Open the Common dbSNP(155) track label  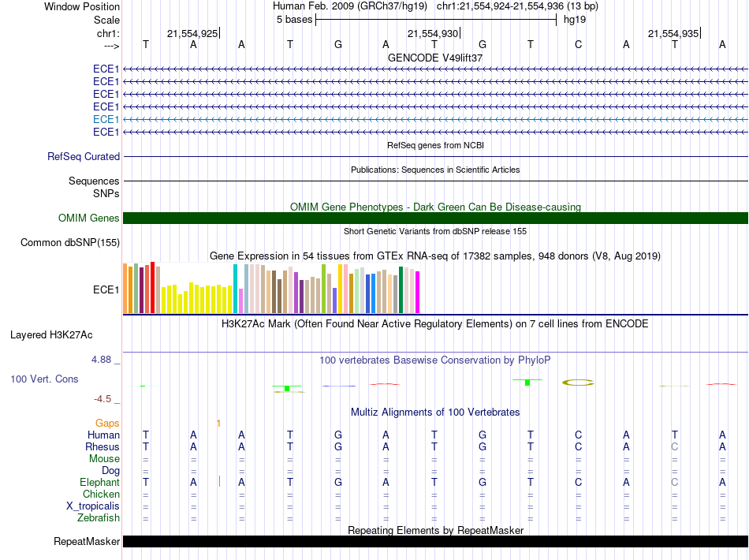70,243
